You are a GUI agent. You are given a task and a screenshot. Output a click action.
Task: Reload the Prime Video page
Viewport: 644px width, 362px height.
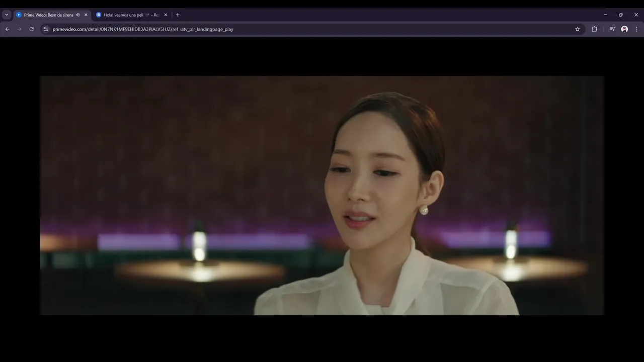pyautogui.click(x=32, y=29)
